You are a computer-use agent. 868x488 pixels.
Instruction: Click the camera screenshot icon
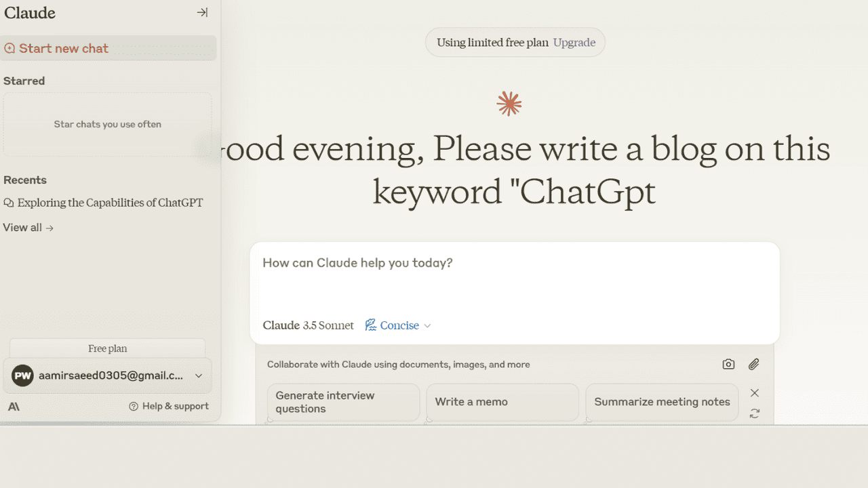coord(728,364)
